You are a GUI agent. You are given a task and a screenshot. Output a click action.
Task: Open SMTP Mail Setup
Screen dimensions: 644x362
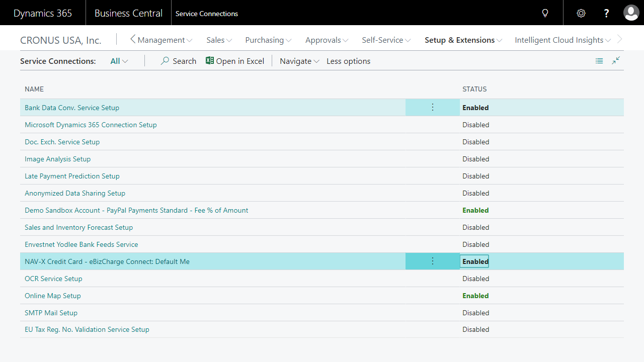51,313
